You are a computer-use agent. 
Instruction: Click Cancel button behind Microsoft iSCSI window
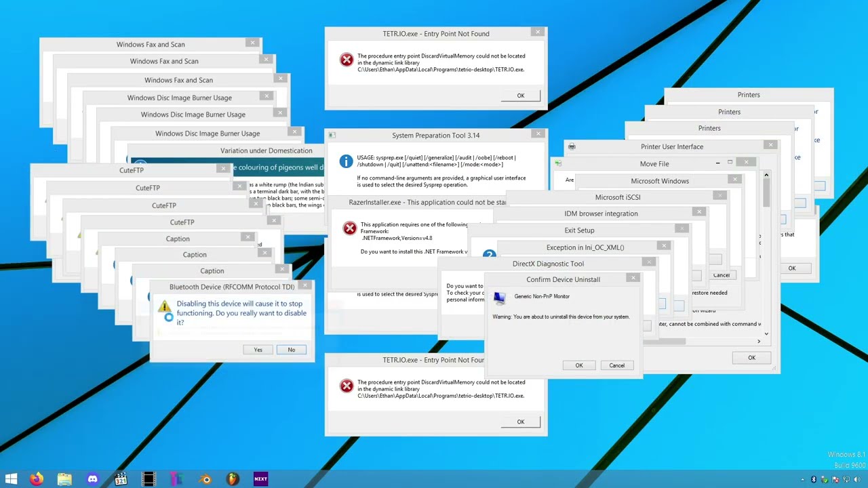(721, 275)
